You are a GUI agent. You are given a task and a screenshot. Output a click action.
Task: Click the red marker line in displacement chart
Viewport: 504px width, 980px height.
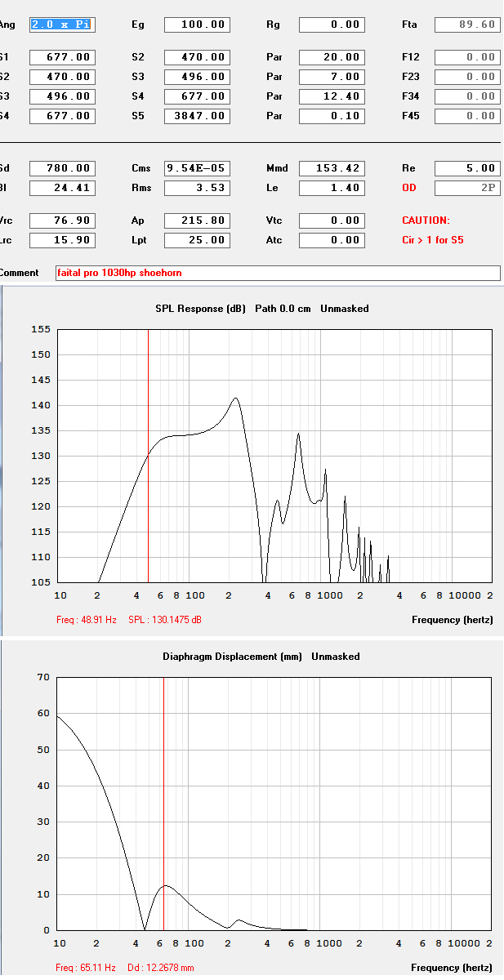[163, 804]
